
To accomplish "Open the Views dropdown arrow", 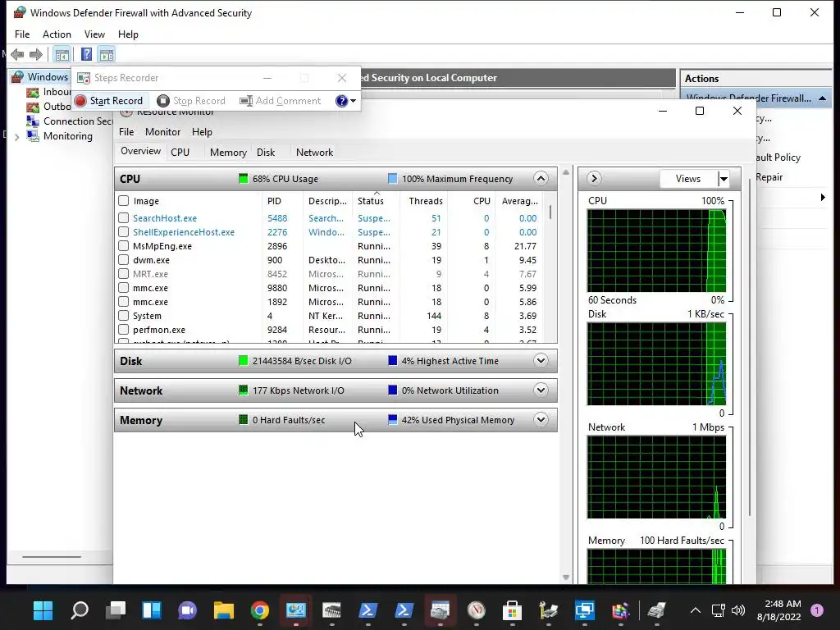I will pos(724,179).
